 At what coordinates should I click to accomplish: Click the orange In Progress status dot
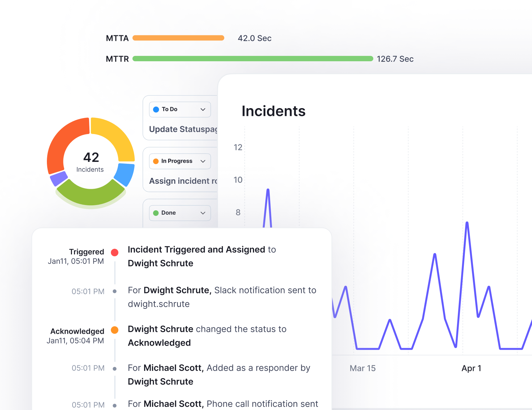pyautogui.click(x=156, y=161)
